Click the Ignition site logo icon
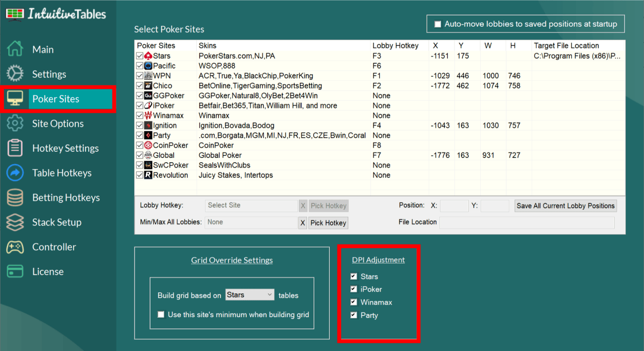 pos(148,126)
